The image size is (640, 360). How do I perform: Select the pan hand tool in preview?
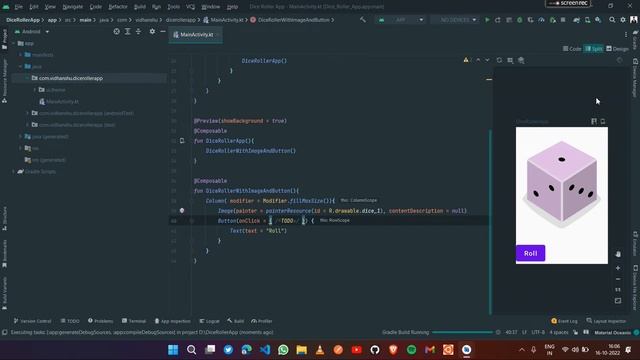pyautogui.click(x=618, y=254)
